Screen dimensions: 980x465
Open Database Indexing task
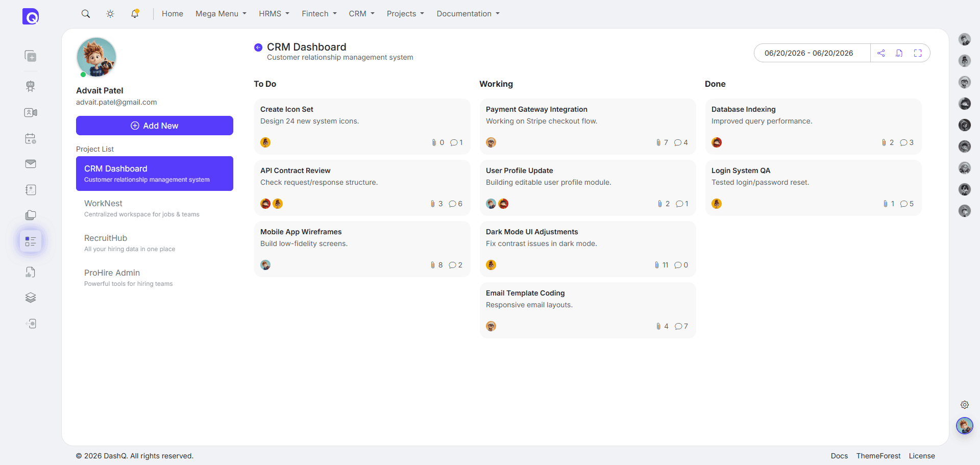814,127
